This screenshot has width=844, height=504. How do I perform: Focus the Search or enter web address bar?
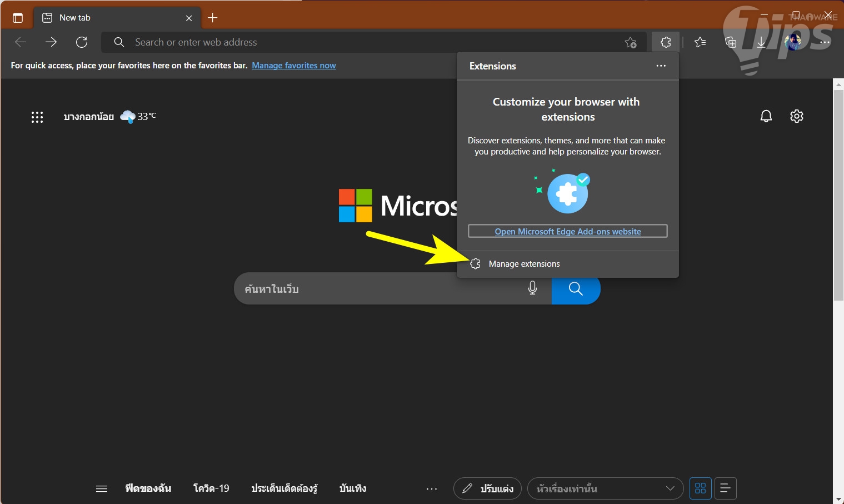[373, 42]
